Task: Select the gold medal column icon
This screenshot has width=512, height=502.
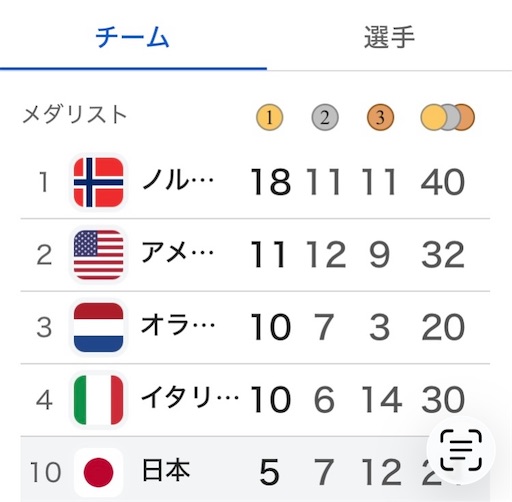Action: point(269,117)
